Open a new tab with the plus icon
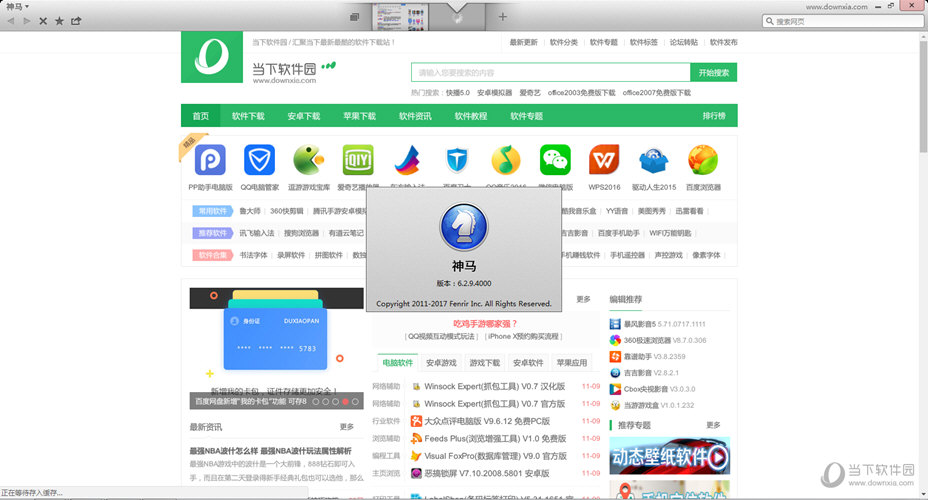928x500 pixels. (x=502, y=17)
